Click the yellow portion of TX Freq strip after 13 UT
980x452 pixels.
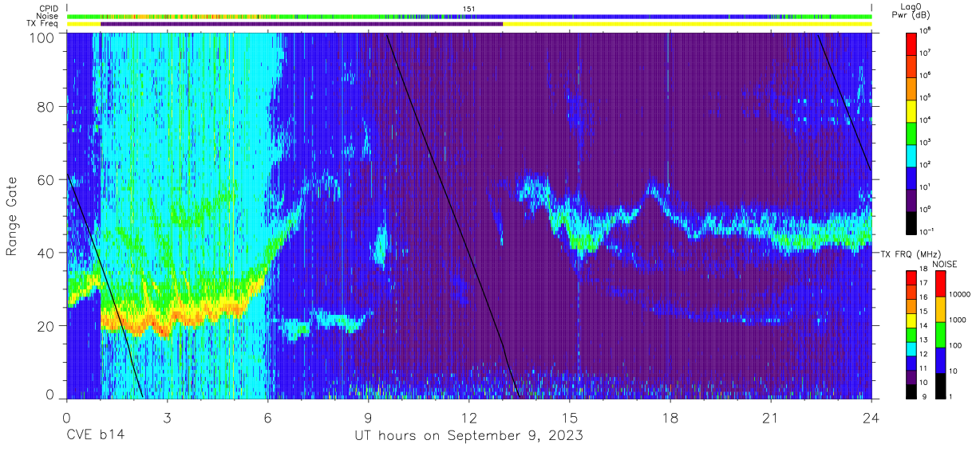pyautogui.click(x=687, y=24)
